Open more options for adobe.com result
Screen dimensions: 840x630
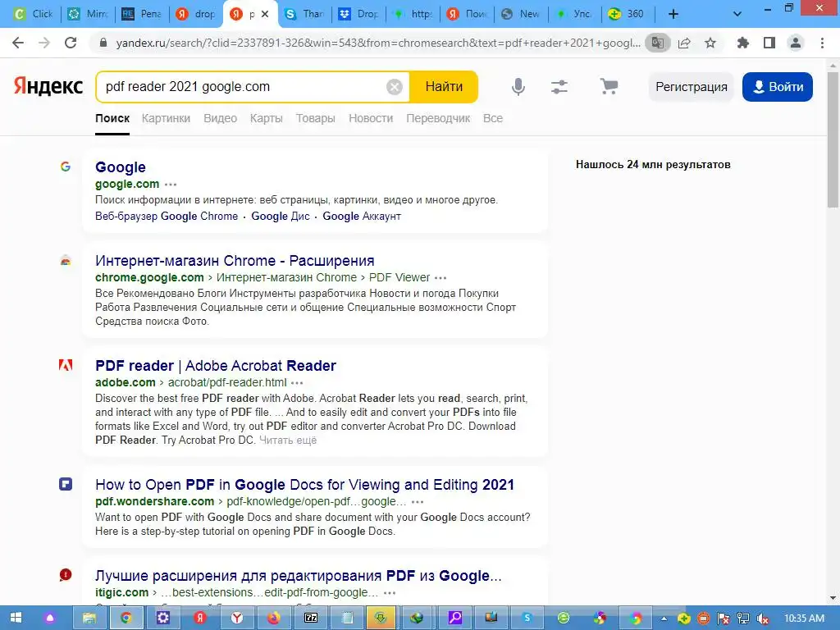297,383
